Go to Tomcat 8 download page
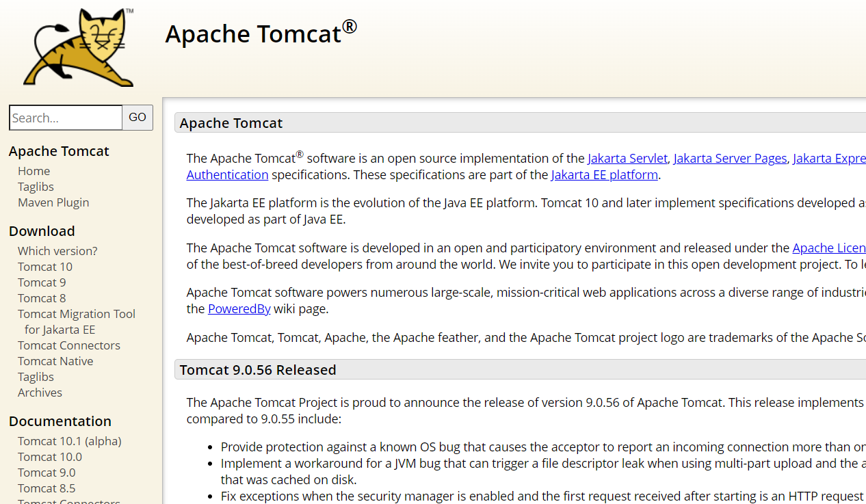 [42, 298]
